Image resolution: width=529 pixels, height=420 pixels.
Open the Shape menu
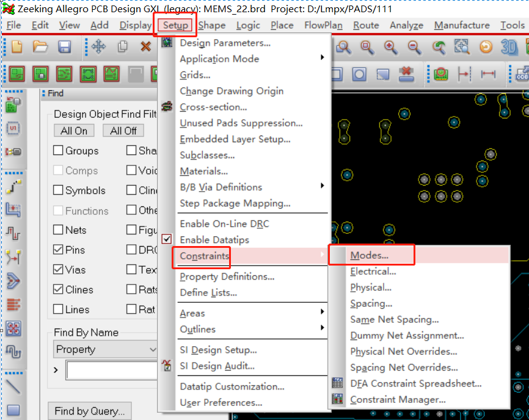point(211,25)
